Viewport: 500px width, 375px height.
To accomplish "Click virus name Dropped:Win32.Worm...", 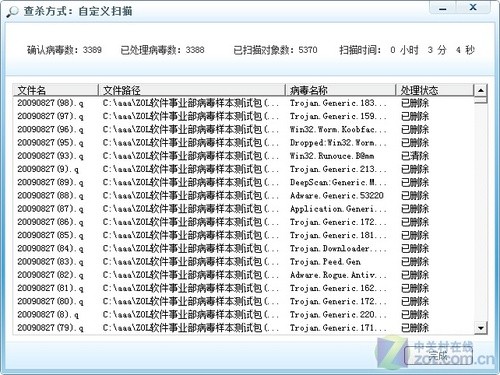I will 338,143.
